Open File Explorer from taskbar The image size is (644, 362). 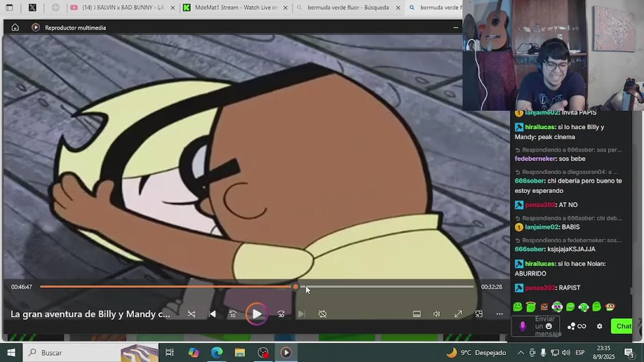point(239,352)
